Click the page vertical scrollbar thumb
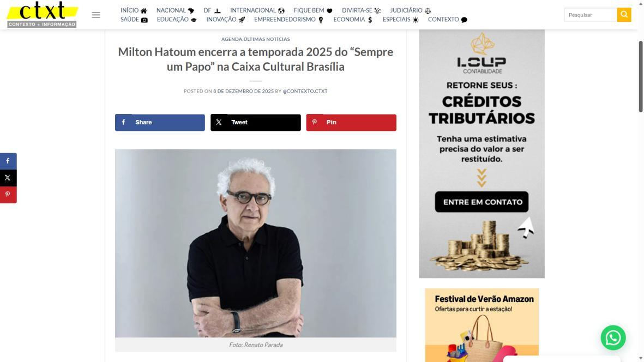This screenshot has width=644, height=362. tap(640, 76)
